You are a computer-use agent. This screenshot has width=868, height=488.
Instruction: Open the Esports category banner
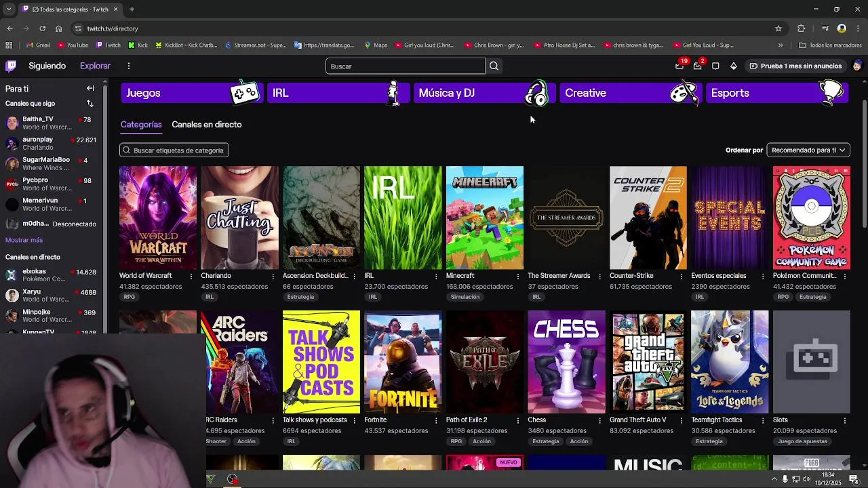(x=776, y=93)
